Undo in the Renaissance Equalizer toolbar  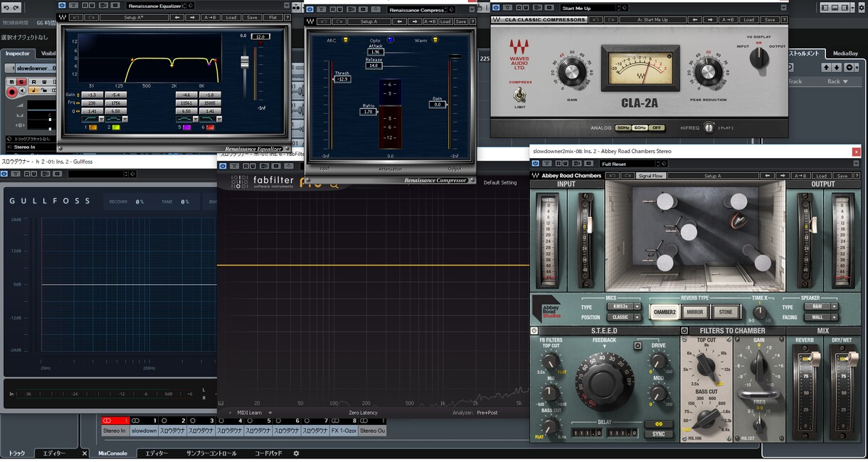tap(77, 17)
